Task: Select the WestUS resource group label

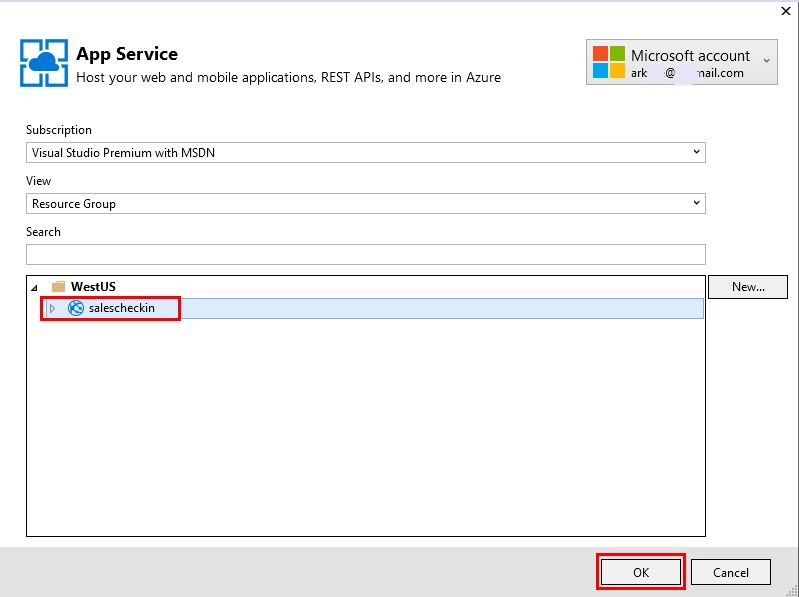Action: pos(93,286)
